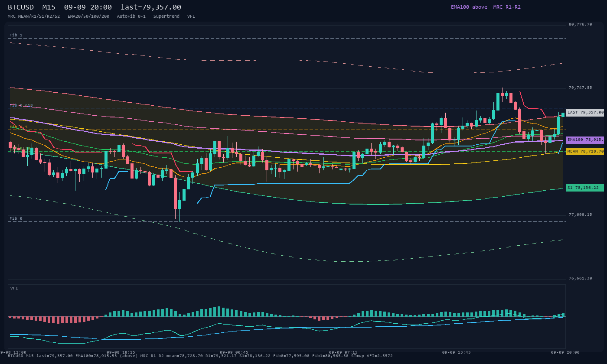607x364 pixels.
Task: Click the 09-09 20:00 time axis label
Action: [x=565, y=352]
